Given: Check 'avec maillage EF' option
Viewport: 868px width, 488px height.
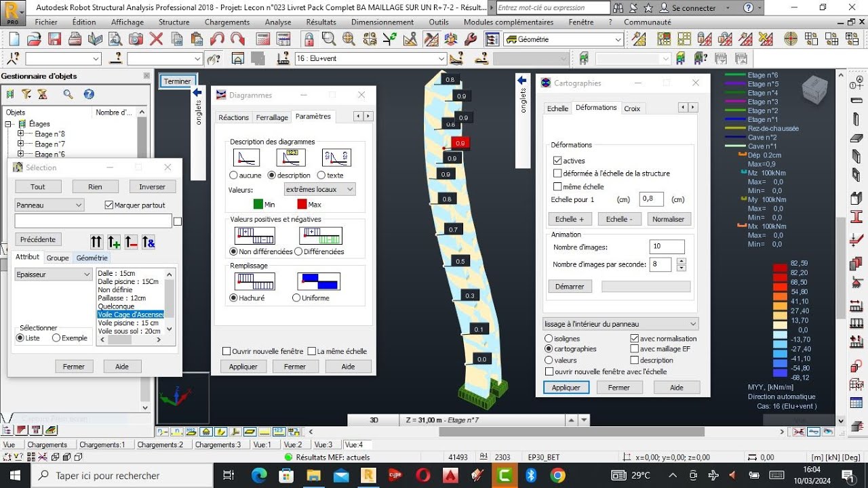Looking at the screenshot, I should tap(634, 349).
